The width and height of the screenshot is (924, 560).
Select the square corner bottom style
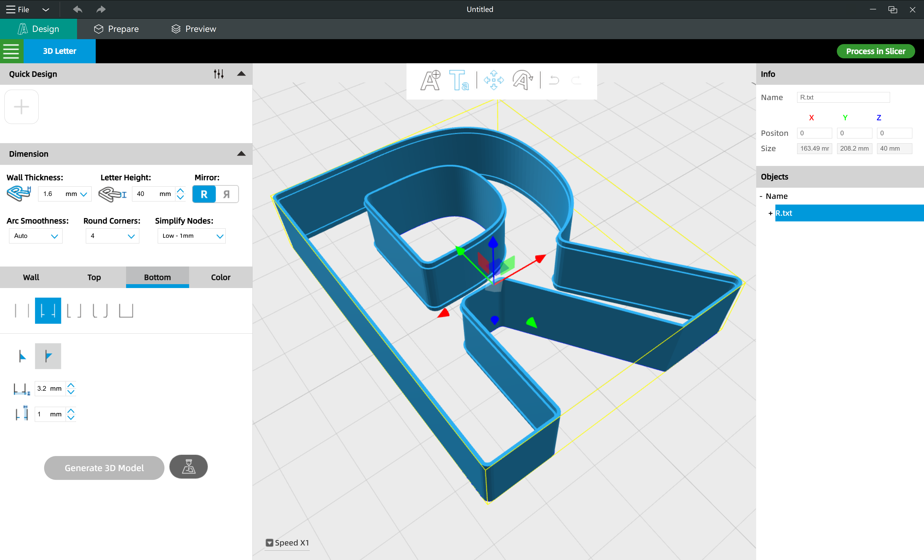click(x=74, y=311)
